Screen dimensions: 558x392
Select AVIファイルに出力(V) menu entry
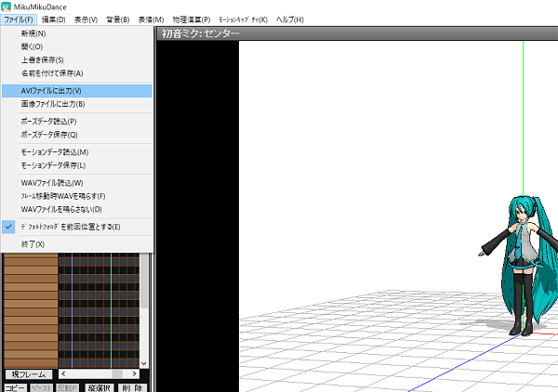[x=77, y=91]
